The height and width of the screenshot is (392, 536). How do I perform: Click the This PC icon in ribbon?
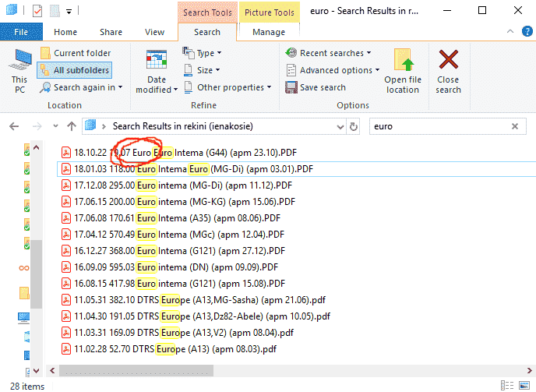tap(19, 61)
